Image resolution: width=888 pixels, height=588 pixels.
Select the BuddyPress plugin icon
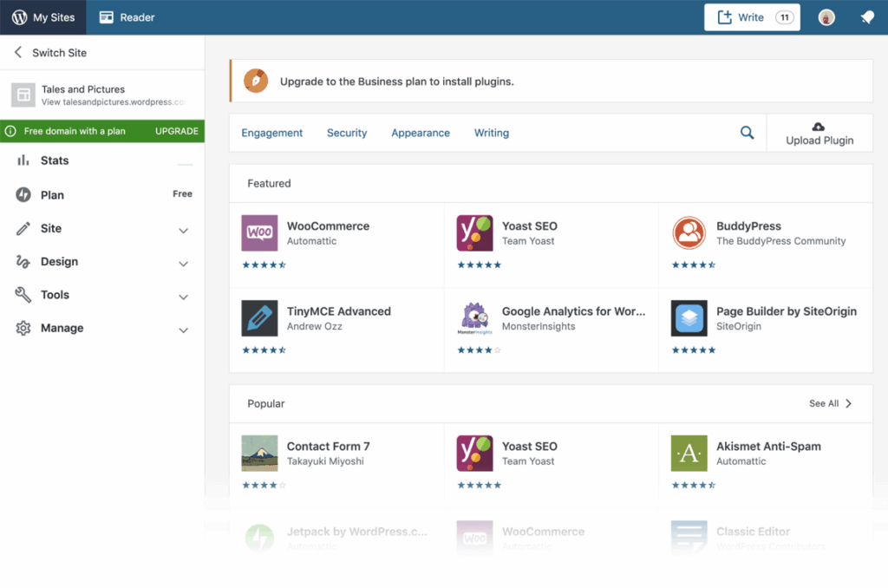[x=689, y=232]
